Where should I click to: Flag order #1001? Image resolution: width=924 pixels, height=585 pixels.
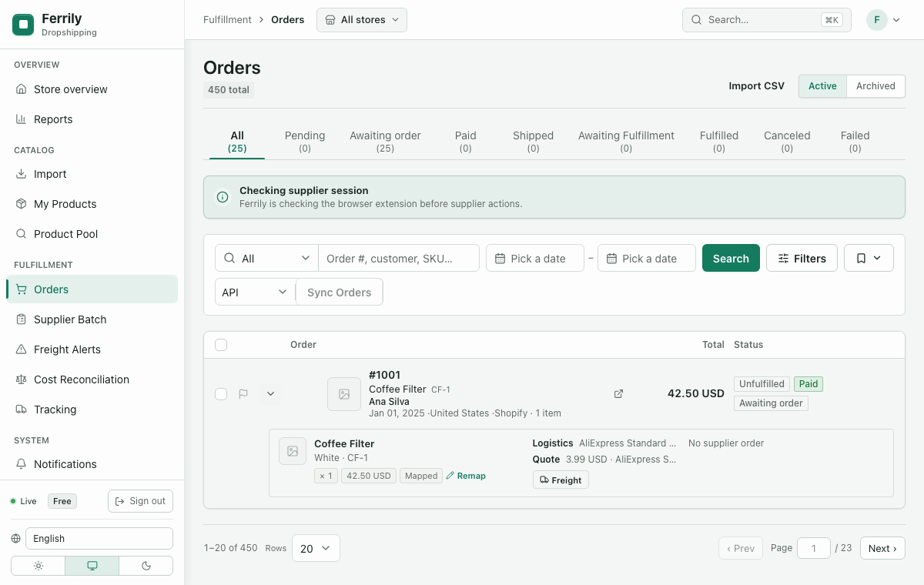pos(243,394)
